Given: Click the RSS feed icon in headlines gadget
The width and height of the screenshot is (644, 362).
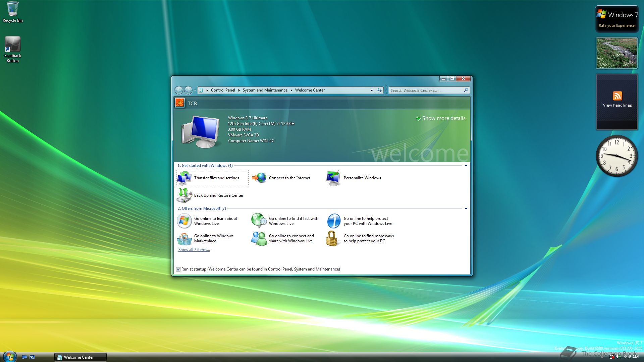Looking at the screenshot, I should (617, 96).
